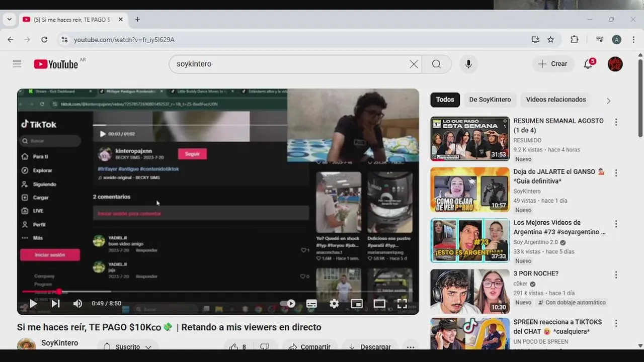Toggle subtitles in the player

(311, 303)
